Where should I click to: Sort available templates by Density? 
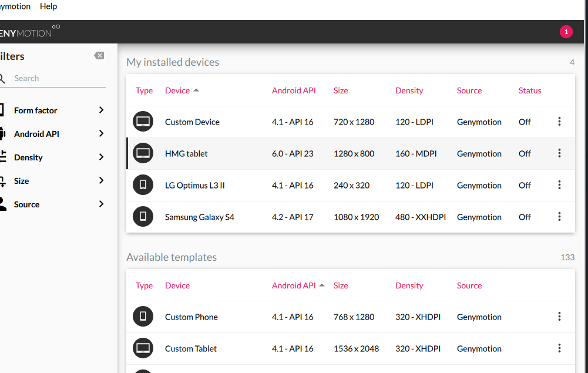click(409, 285)
